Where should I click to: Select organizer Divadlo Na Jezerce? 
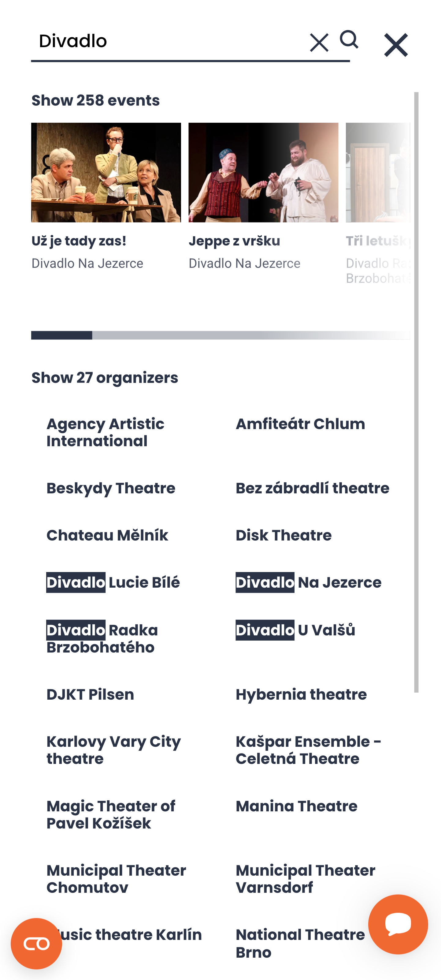[x=308, y=582]
